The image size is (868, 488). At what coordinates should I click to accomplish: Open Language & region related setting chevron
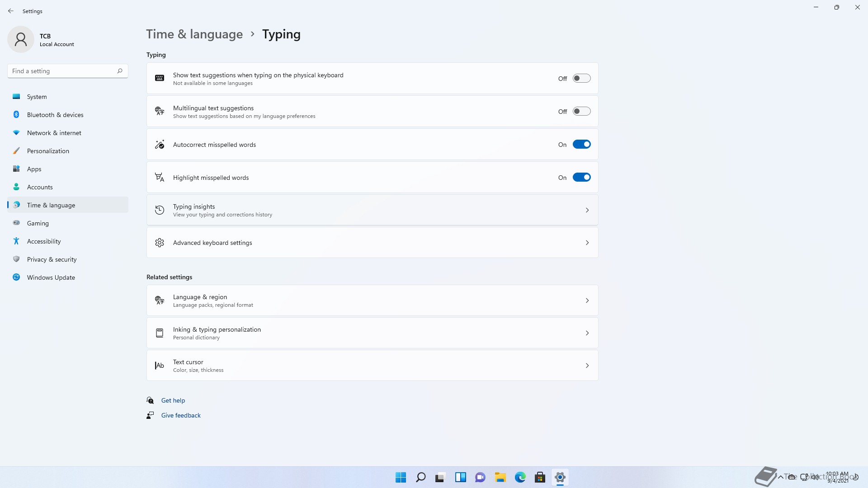(587, 300)
